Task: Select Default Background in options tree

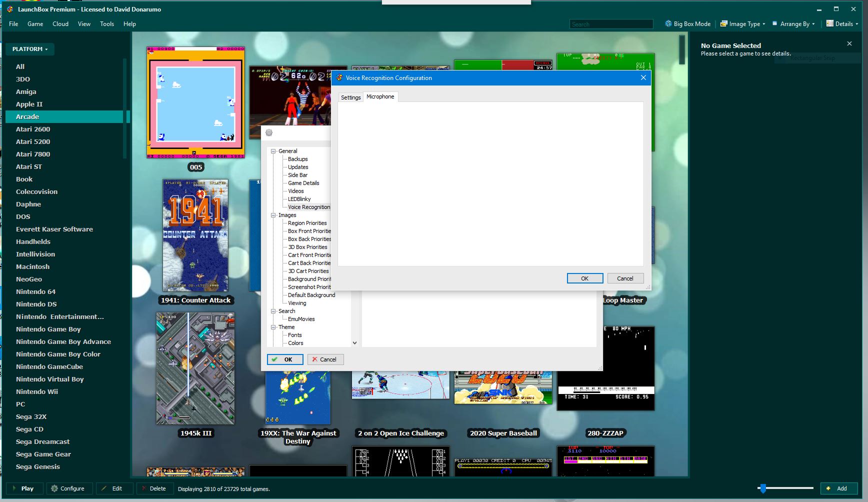Action: pyautogui.click(x=311, y=295)
